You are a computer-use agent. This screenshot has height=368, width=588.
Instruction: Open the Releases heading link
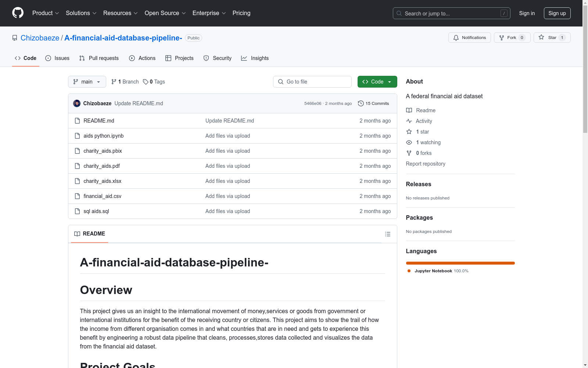click(419, 184)
